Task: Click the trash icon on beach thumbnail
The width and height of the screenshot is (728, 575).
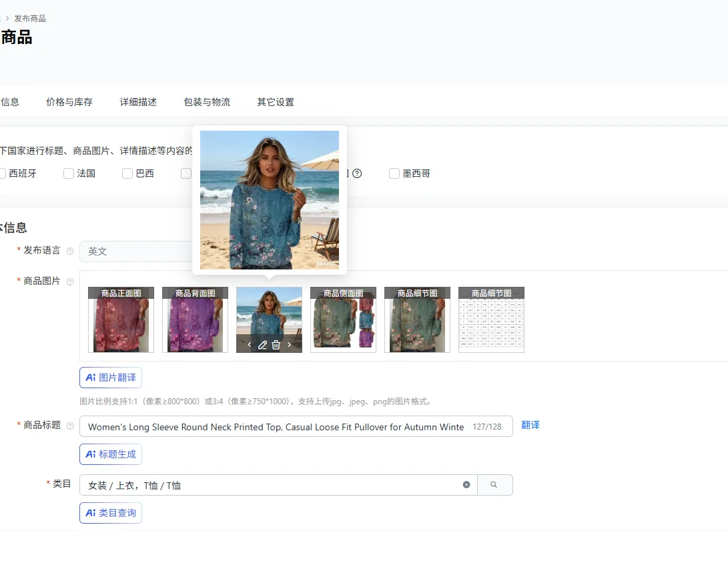Action: click(276, 345)
